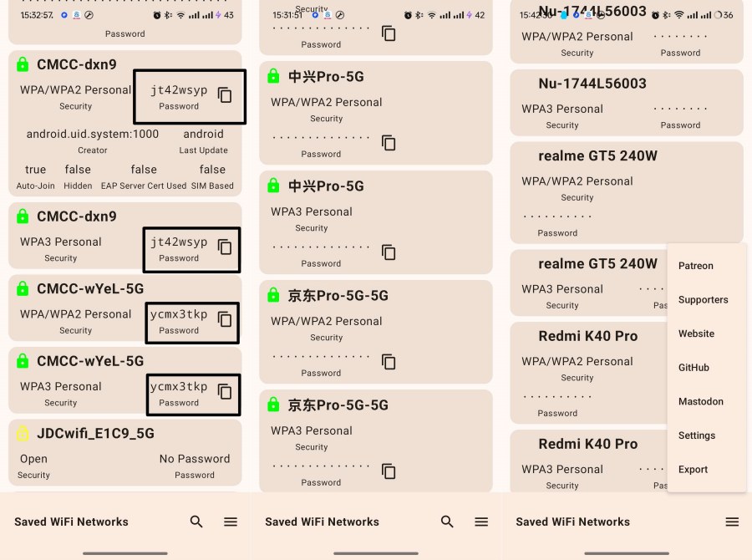Click android.uid.system:1000 creator value
752x560 pixels.
(93, 134)
